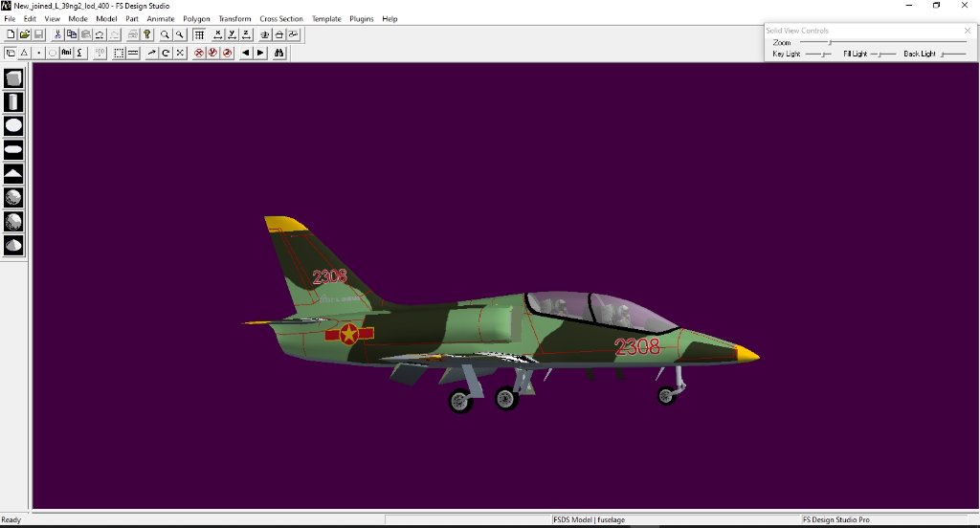Create a new document with blank page icon

point(11,34)
